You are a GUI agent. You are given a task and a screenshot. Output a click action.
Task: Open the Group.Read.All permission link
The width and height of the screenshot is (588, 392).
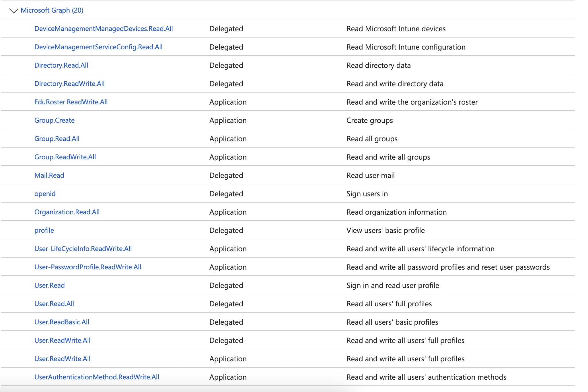tap(57, 139)
